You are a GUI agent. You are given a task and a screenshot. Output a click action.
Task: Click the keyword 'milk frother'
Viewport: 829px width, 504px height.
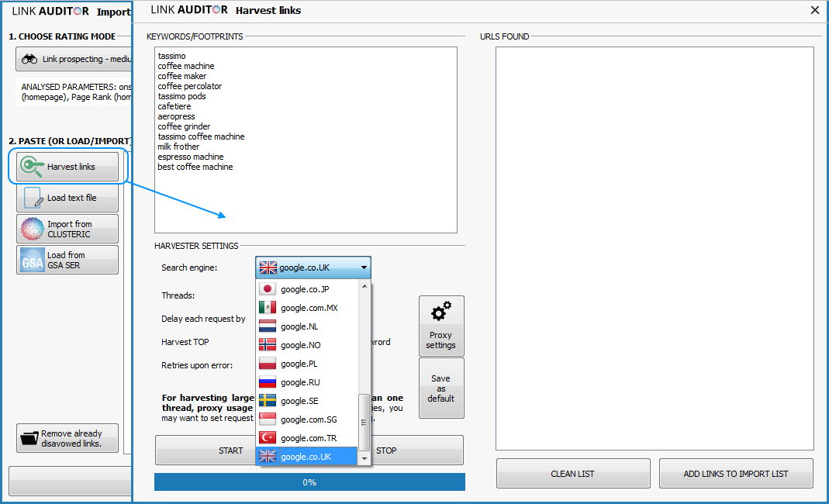coord(178,147)
